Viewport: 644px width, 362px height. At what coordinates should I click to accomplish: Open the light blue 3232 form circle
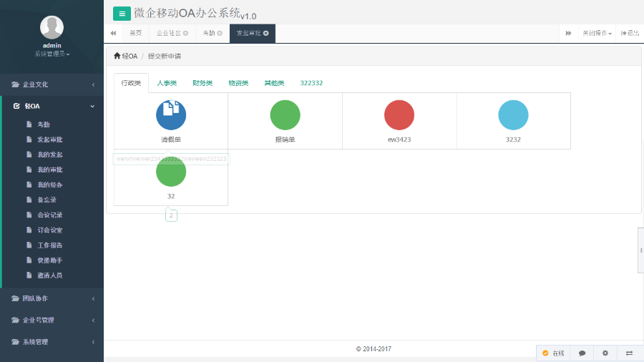coord(513,115)
